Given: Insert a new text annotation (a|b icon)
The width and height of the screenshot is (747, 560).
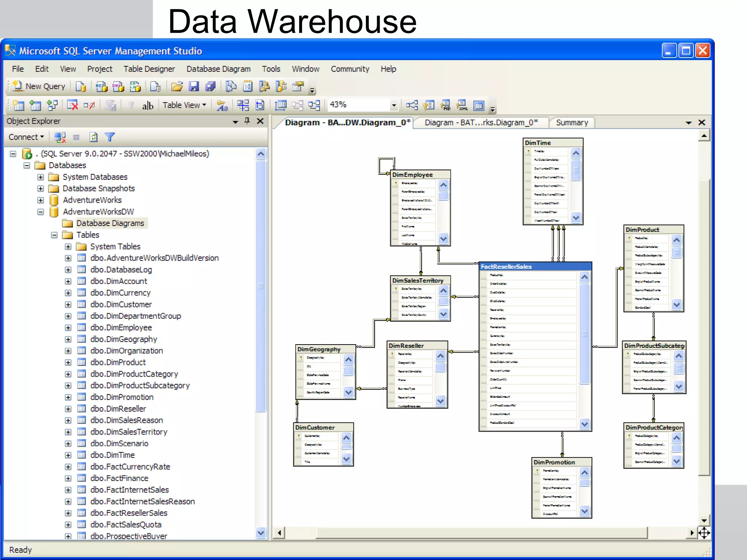Looking at the screenshot, I should click(147, 105).
